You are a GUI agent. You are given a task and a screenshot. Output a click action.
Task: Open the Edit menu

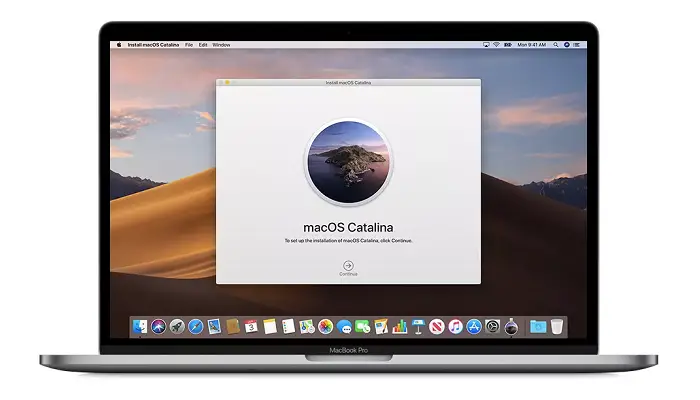pyautogui.click(x=203, y=45)
